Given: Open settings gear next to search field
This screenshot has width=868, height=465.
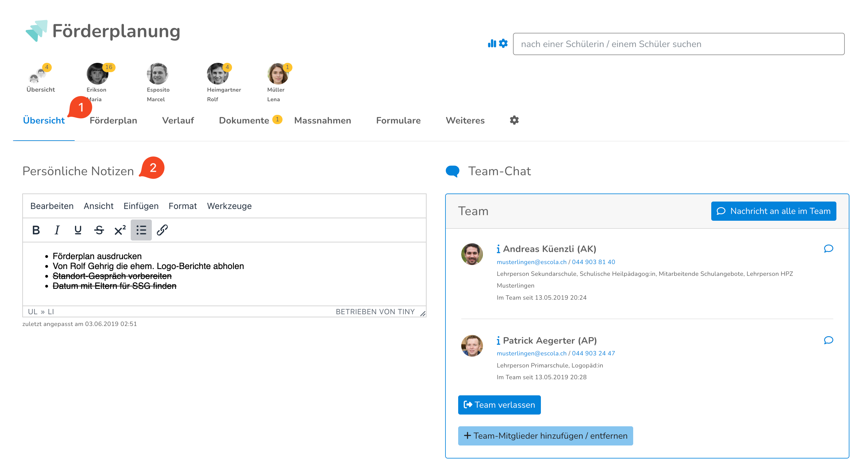Looking at the screenshot, I should point(503,43).
